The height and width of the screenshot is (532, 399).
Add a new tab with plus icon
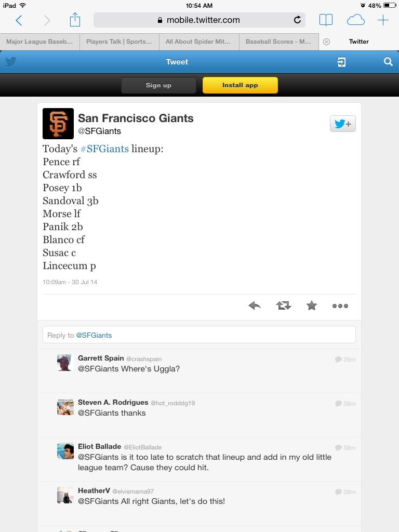tap(383, 20)
